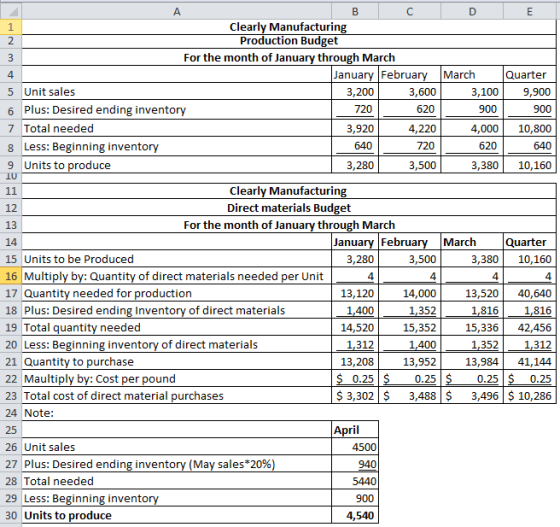Screen dimensions: 560x527
Task: Click the 'Direct materials Budget' title cell
Action: pos(289,207)
